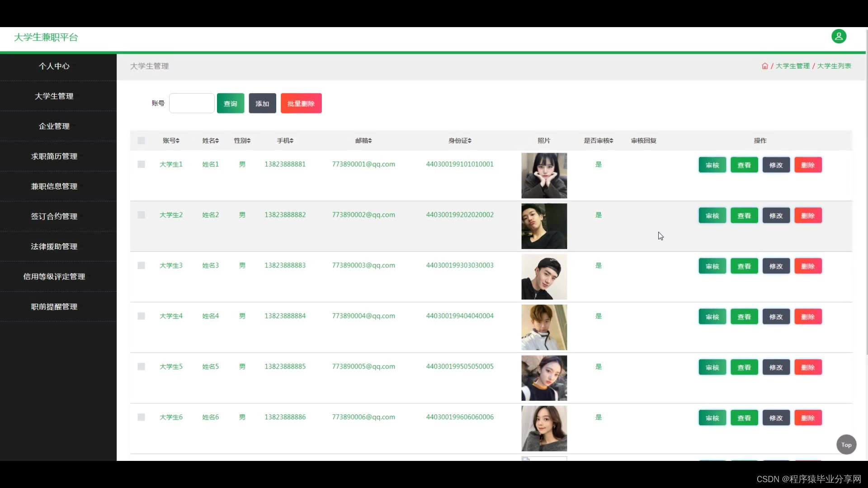The width and height of the screenshot is (868, 488).
Task: Click 审核 button for 大学生2
Action: [712, 216]
